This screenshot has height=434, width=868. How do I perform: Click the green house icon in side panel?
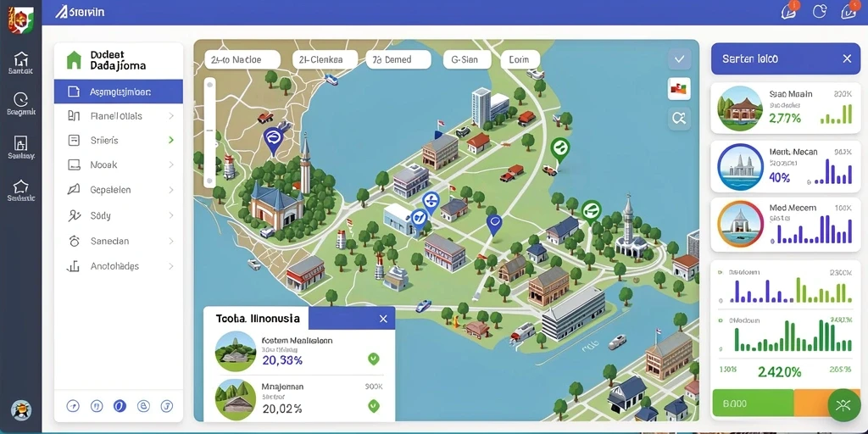(x=74, y=60)
